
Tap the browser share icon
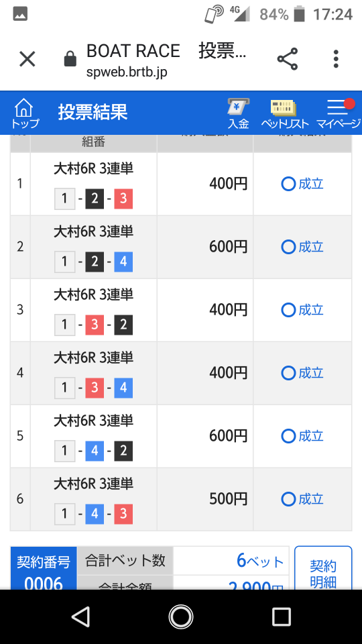288,59
